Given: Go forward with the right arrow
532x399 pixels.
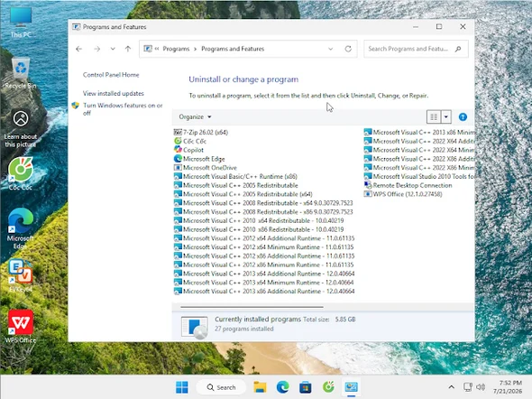Looking at the screenshot, I should (x=97, y=49).
